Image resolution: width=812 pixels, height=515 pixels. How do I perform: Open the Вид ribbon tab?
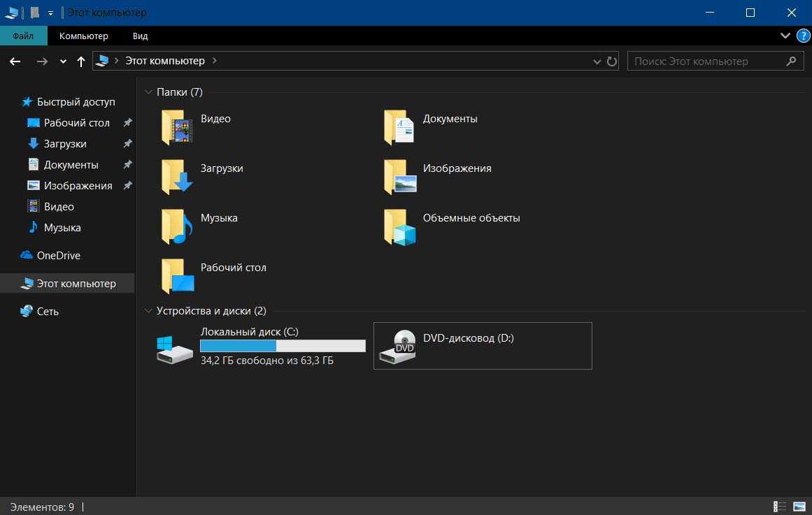click(140, 36)
